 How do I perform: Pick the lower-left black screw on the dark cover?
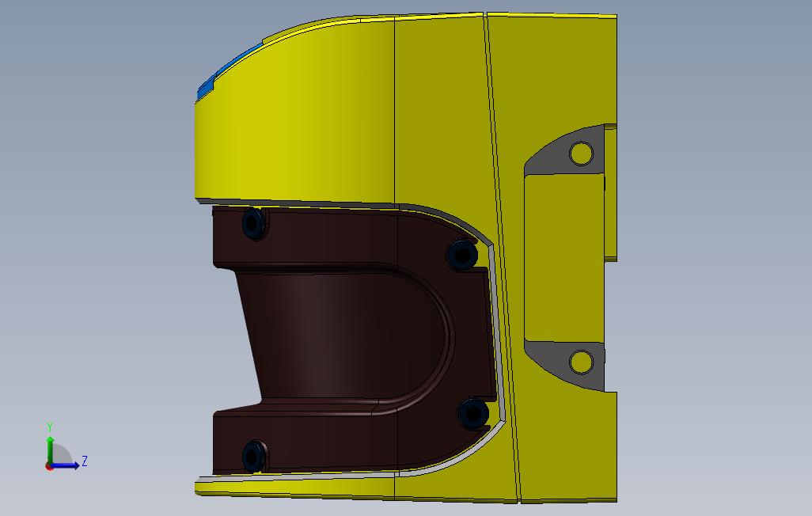tap(254, 457)
